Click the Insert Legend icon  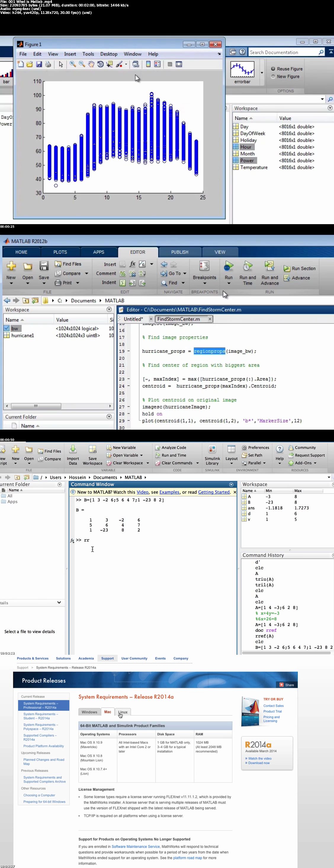pyautogui.click(x=158, y=64)
